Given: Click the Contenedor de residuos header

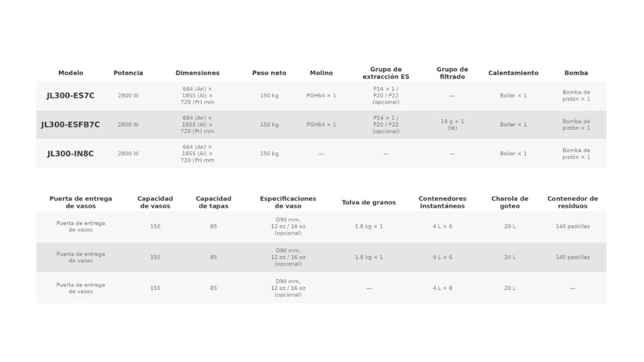Looking at the screenshot, I should click(572, 202).
